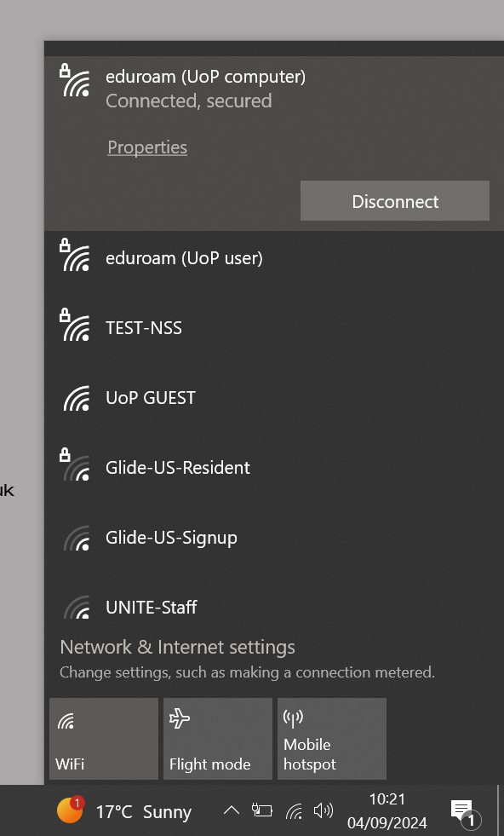Click the 17°C Sunny weather widget
This screenshot has width=504, height=836.
point(128,811)
